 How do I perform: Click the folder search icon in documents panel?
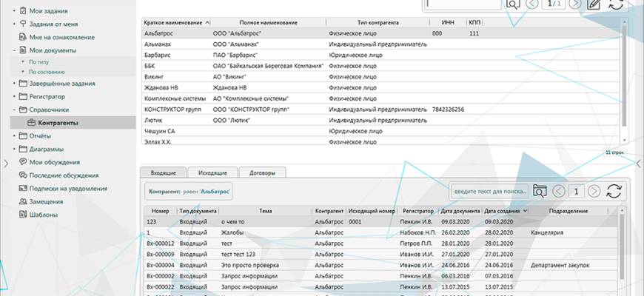point(540,191)
